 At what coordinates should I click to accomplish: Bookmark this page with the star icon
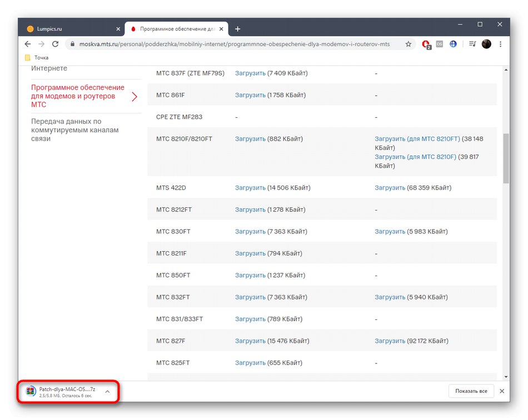tap(408, 44)
